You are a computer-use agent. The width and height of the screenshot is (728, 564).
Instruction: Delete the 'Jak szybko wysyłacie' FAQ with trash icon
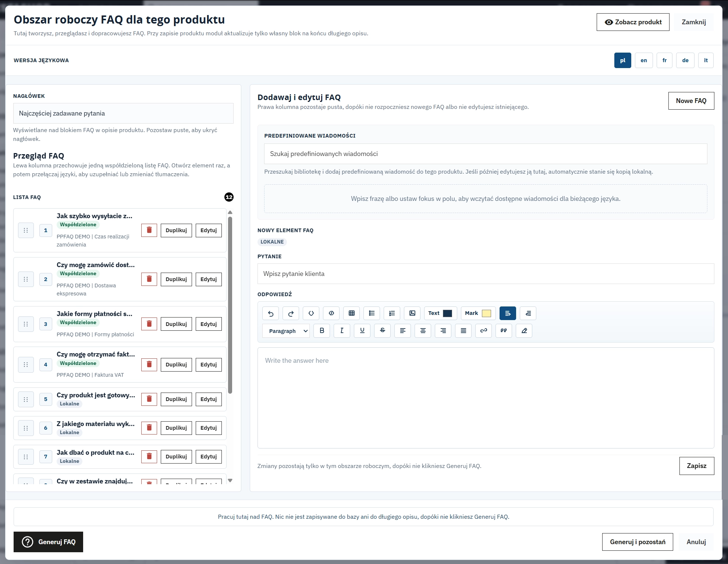click(x=149, y=230)
